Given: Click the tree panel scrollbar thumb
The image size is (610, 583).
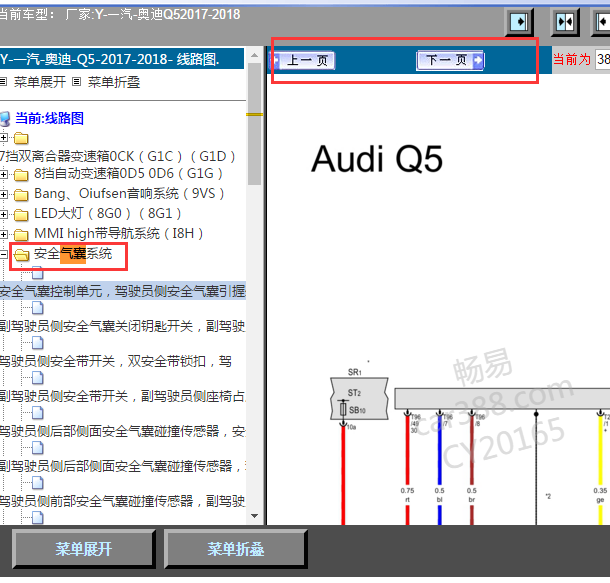Looking at the screenshot, I should pyautogui.click(x=255, y=124).
